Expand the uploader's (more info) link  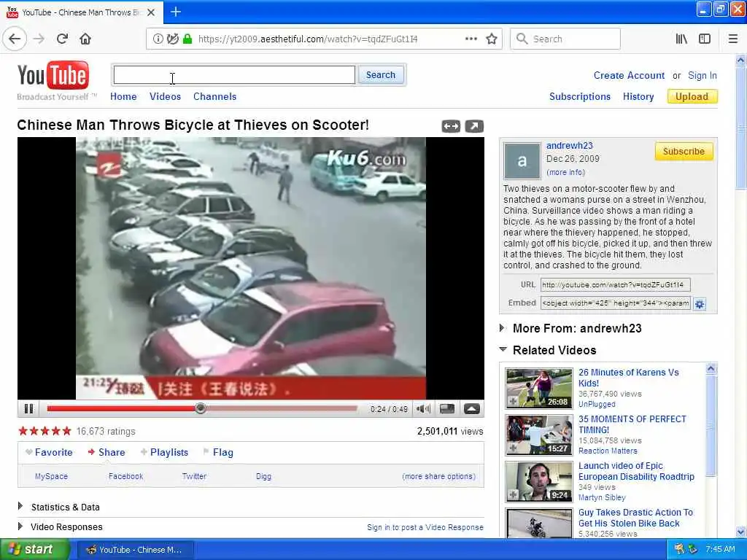point(565,172)
